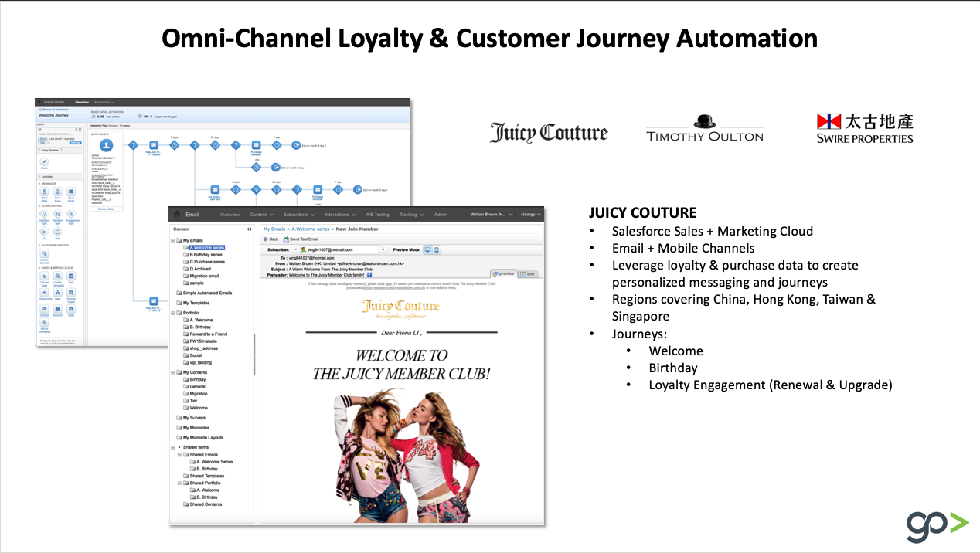The height and width of the screenshot is (553, 980).
Task: Collapse the Shared Portfolio tree node
Action: [179, 483]
